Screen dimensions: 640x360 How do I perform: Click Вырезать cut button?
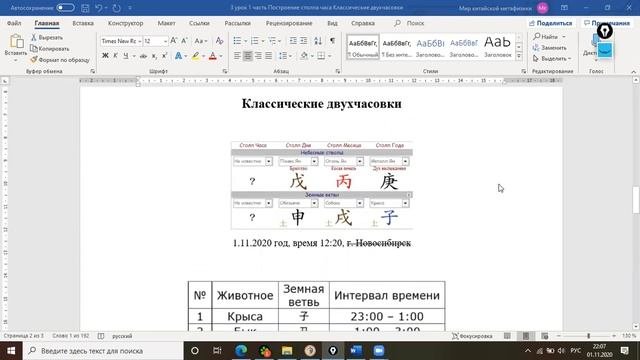(x=47, y=38)
